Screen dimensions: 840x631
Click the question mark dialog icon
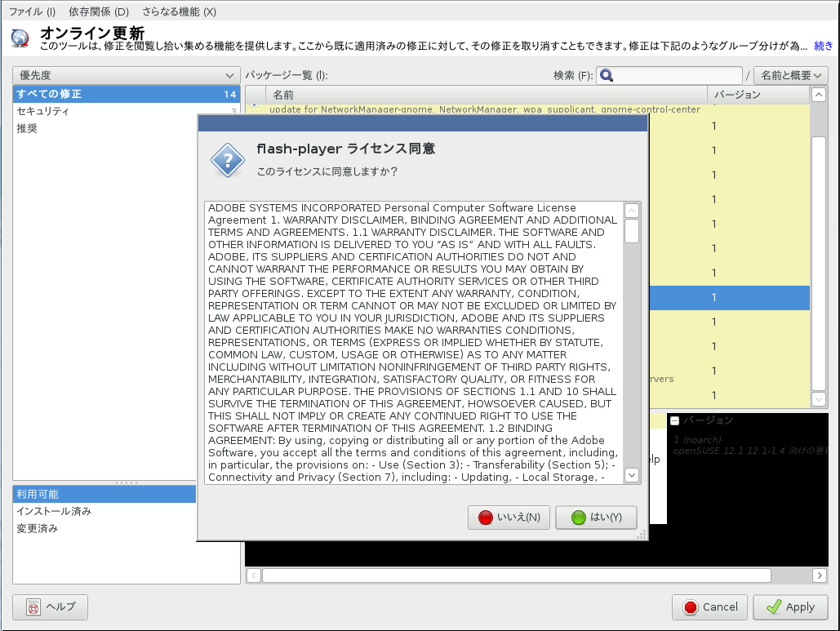pos(228,160)
